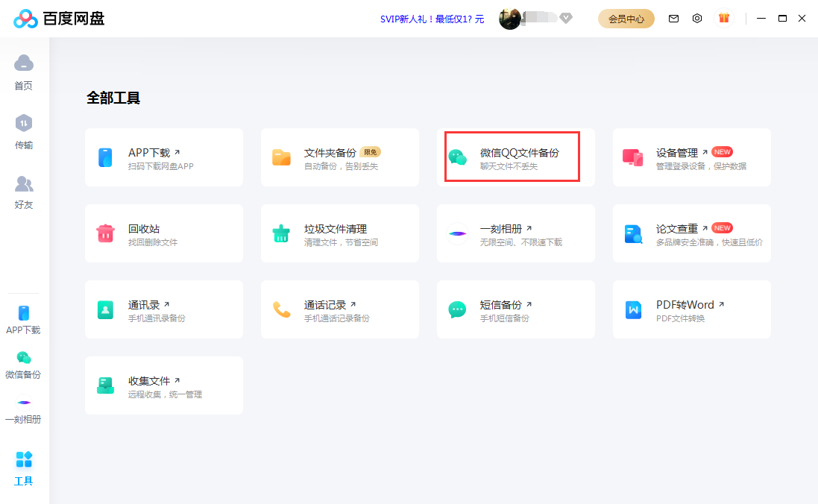Open 微信QQ文件备份 tool title
Viewport: 818px width, 504px height.
pyautogui.click(x=520, y=152)
